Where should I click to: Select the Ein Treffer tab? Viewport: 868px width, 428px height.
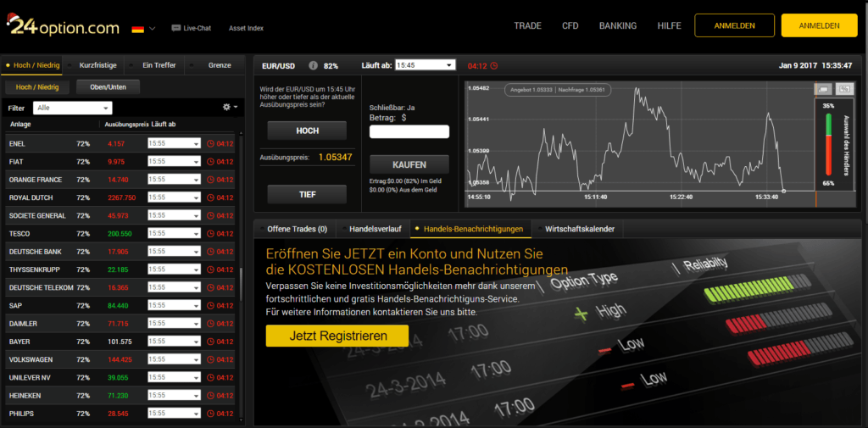click(x=154, y=65)
